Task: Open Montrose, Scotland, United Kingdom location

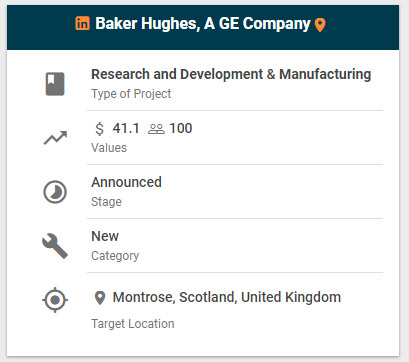Action: click(x=227, y=297)
